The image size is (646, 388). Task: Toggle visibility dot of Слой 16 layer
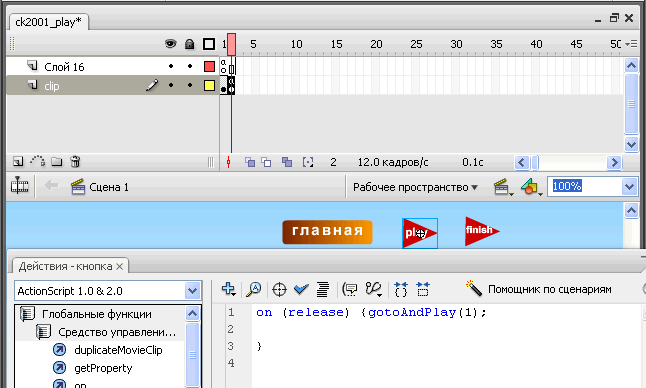(x=171, y=66)
